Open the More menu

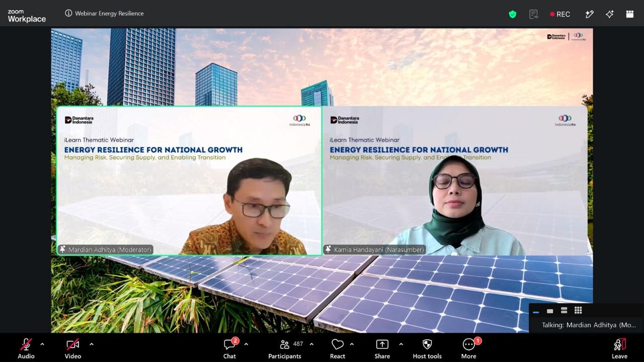coord(469,348)
